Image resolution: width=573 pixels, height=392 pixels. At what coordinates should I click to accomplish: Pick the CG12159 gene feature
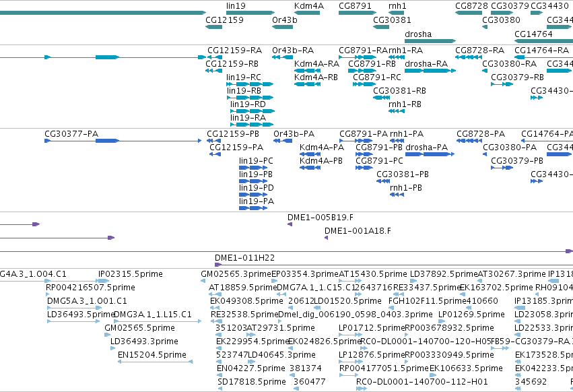213,27
